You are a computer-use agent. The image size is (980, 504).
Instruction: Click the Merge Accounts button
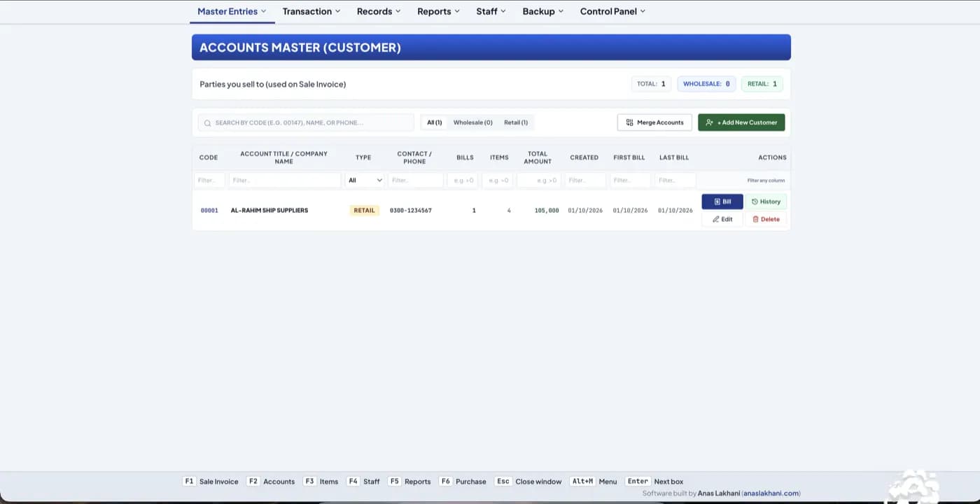[654, 122]
